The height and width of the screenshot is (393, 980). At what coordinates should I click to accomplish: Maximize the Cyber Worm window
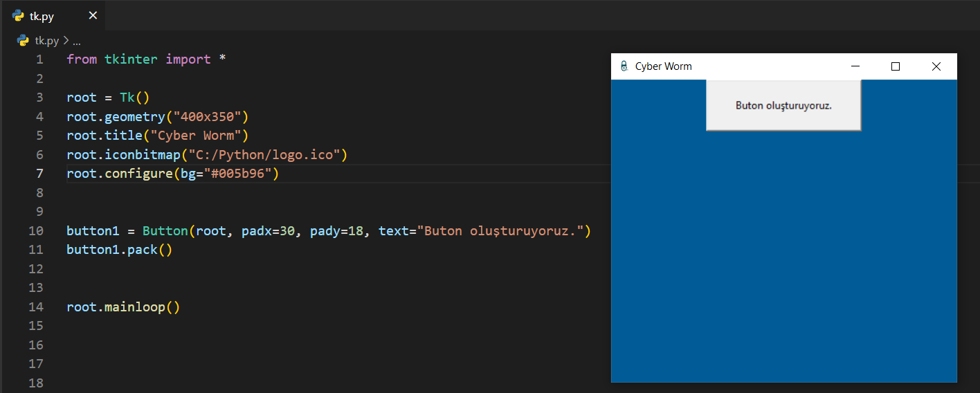click(x=896, y=66)
